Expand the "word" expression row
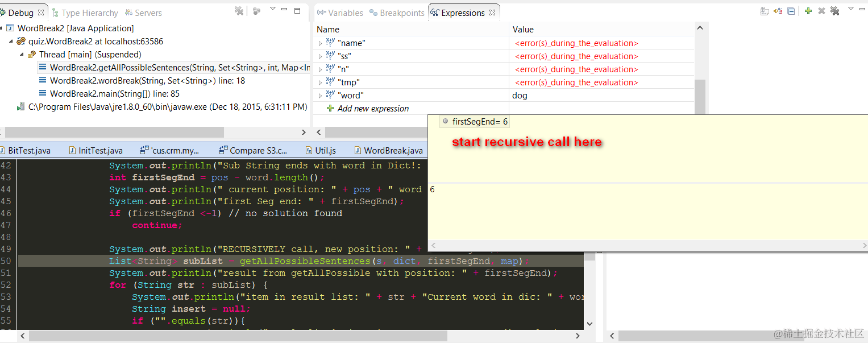Viewport: 868px width, 343px height. pos(320,96)
